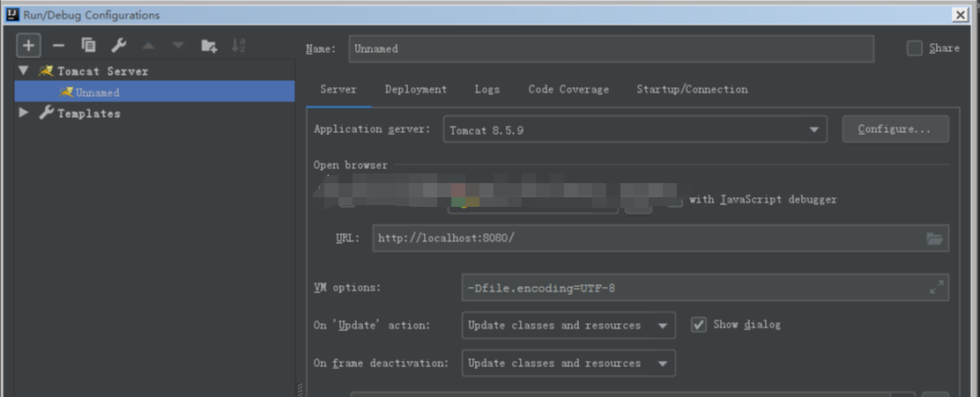Screen dimensions: 980x397
Task: Open the Logs tab
Action: pyautogui.click(x=487, y=89)
